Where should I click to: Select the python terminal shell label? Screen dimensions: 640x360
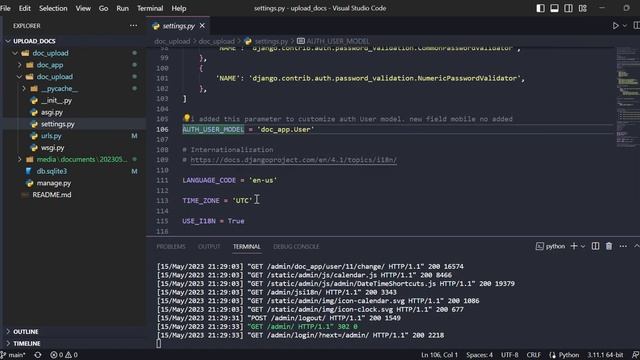[x=551, y=246]
